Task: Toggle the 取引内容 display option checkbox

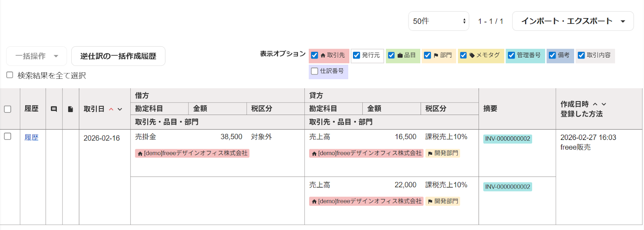Action: pyautogui.click(x=581, y=55)
